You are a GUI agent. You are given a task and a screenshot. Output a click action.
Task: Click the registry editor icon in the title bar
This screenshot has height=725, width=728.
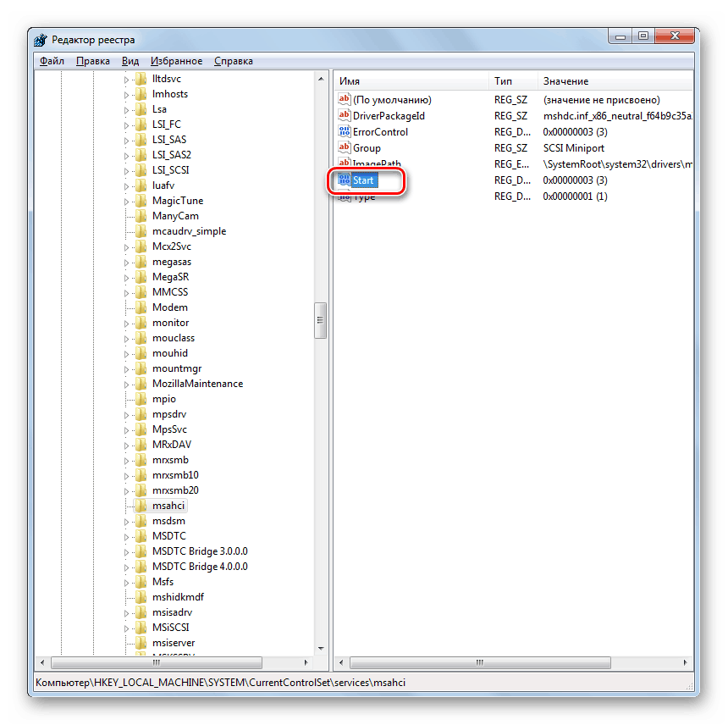click(40, 39)
